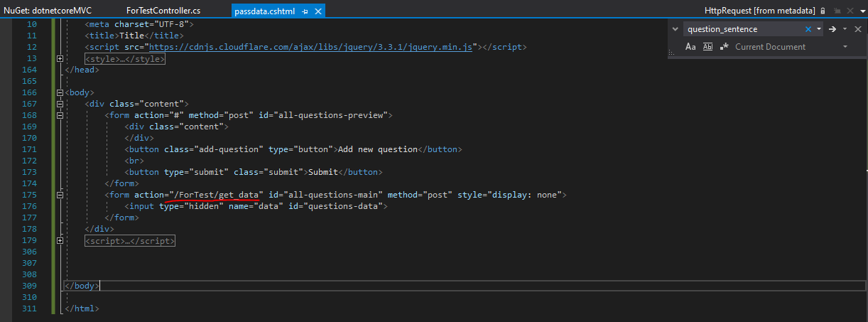The height and width of the screenshot is (322, 868).
Task: Toggle Match whole word option
Action: click(707, 47)
